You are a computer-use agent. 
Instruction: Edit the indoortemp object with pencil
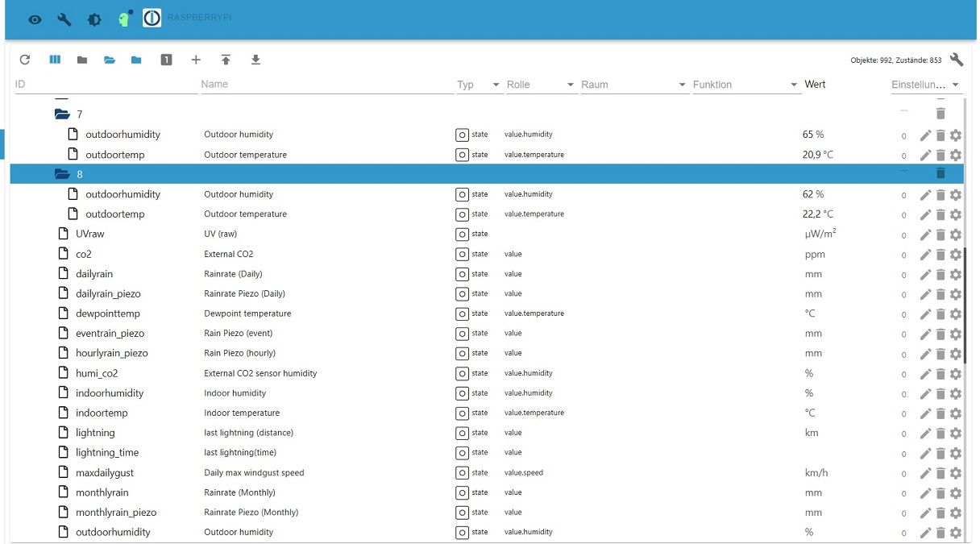pyautogui.click(x=925, y=413)
